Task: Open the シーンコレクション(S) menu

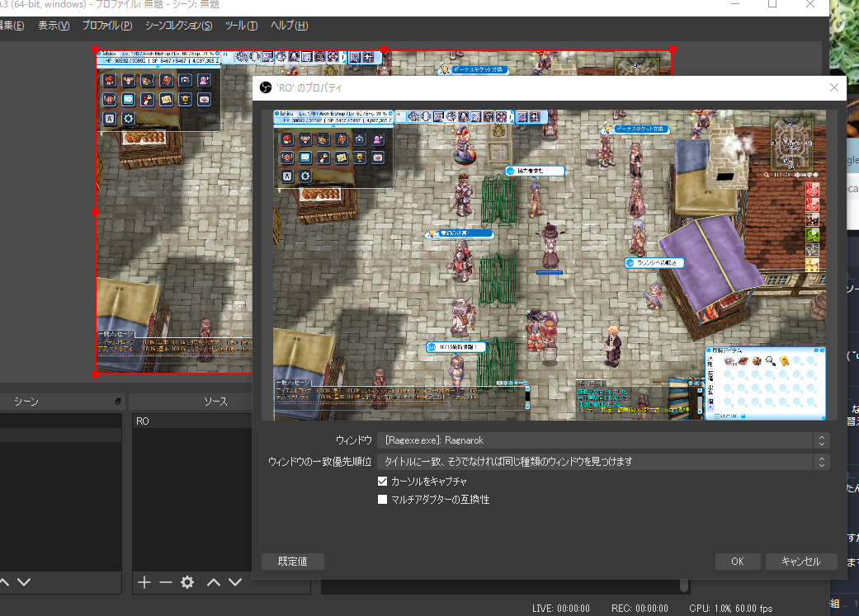Action: coord(178,26)
